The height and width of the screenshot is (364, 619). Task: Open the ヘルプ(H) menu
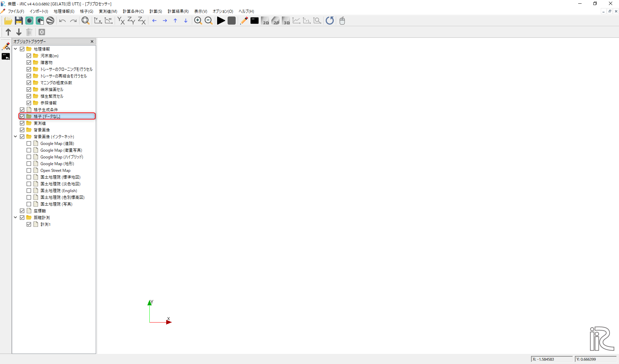pos(246,11)
